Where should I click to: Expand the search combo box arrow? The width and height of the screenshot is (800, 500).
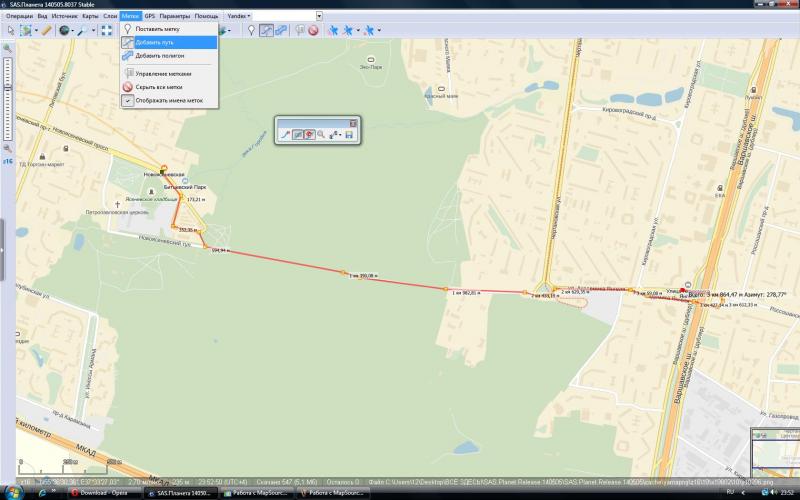[x=319, y=17]
